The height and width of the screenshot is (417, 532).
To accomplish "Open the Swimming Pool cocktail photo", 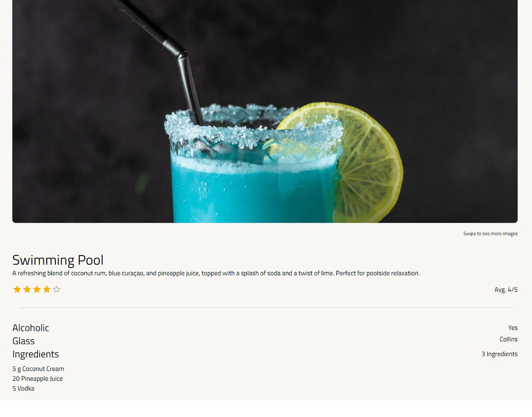I will point(265,111).
